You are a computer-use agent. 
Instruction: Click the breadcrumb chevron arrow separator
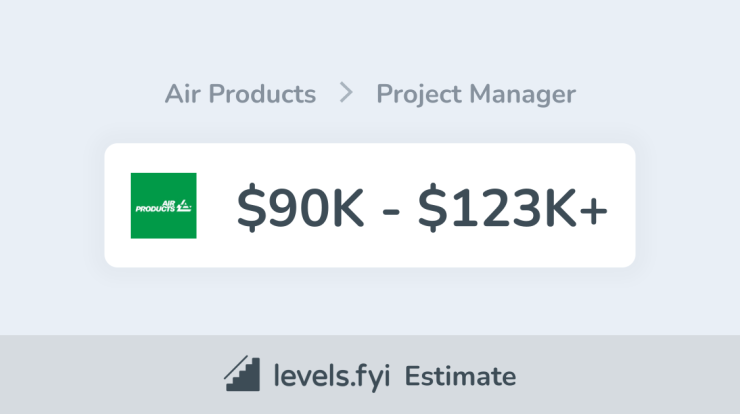coord(346,93)
